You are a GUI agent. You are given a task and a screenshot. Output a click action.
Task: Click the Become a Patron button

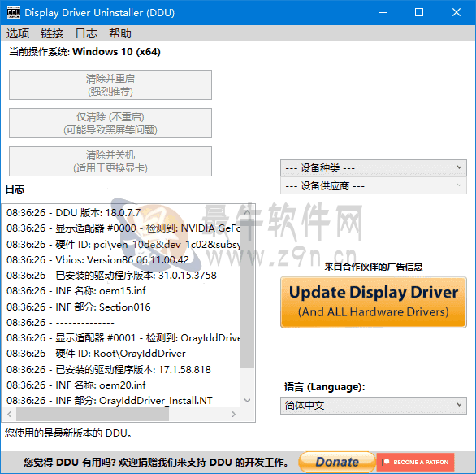pyautogui.click(x=415, y=462)
